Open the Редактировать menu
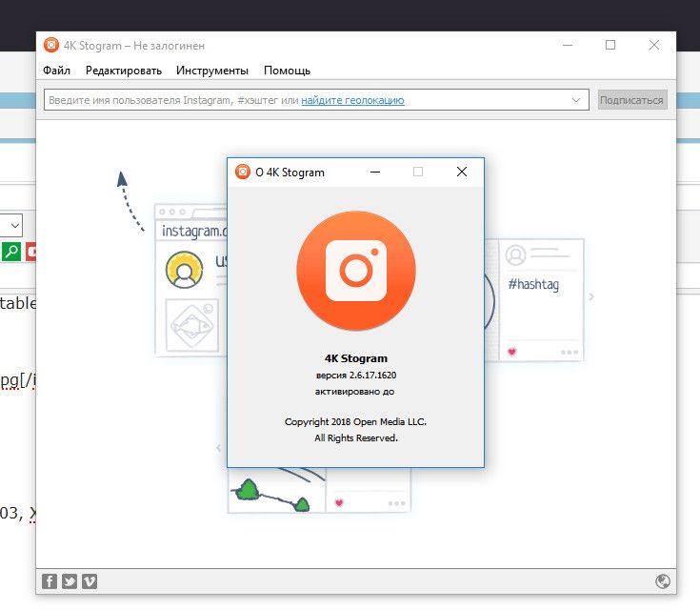Image resolution: width=700 pixels, height=610 pixels. (x=124, y=71)
